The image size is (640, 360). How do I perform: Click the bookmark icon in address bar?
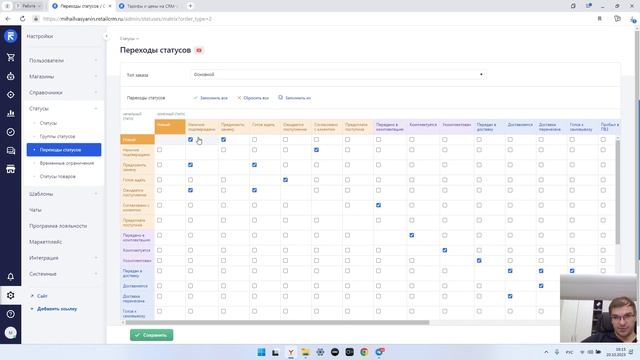[600, 19]
